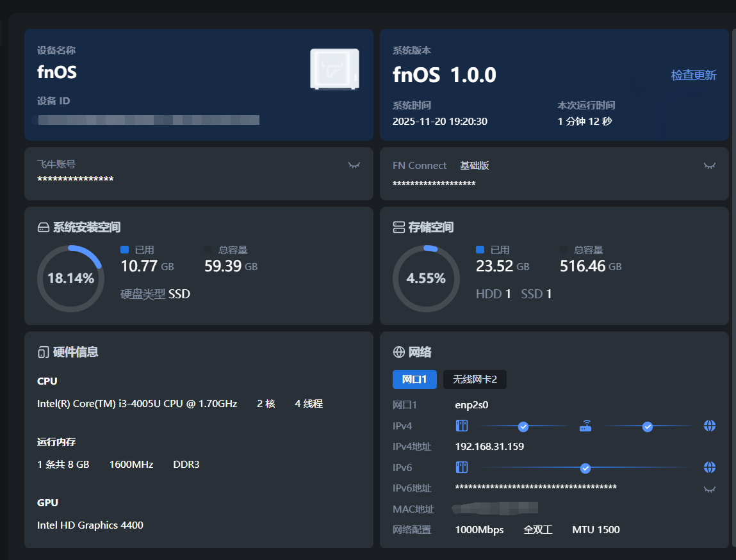This screenshot has height=560, width=736.
Task: Reveal the hidden 飞牛账号 with its eye icon
Action: click(x=354, y=165)
